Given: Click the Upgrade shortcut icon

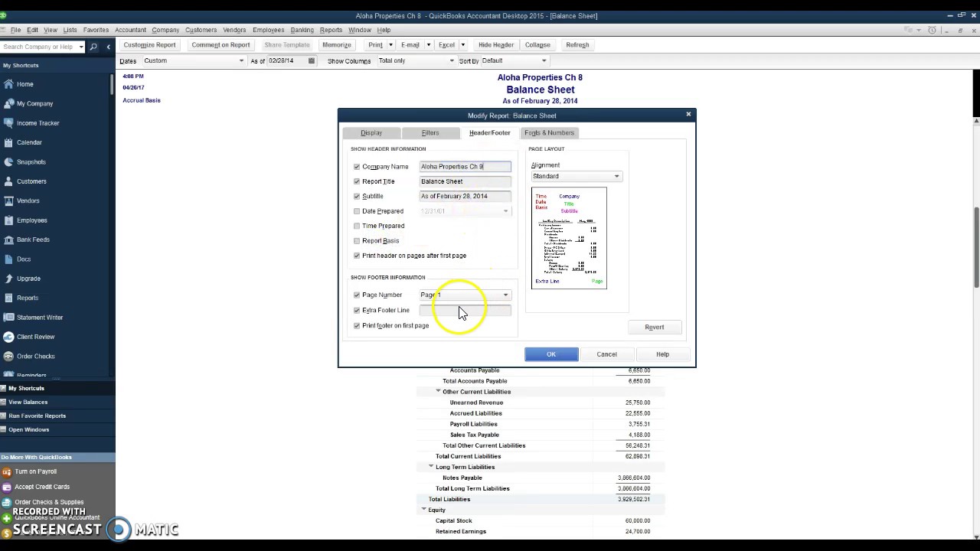Looking at the screenshot, I should pos(8,279).
